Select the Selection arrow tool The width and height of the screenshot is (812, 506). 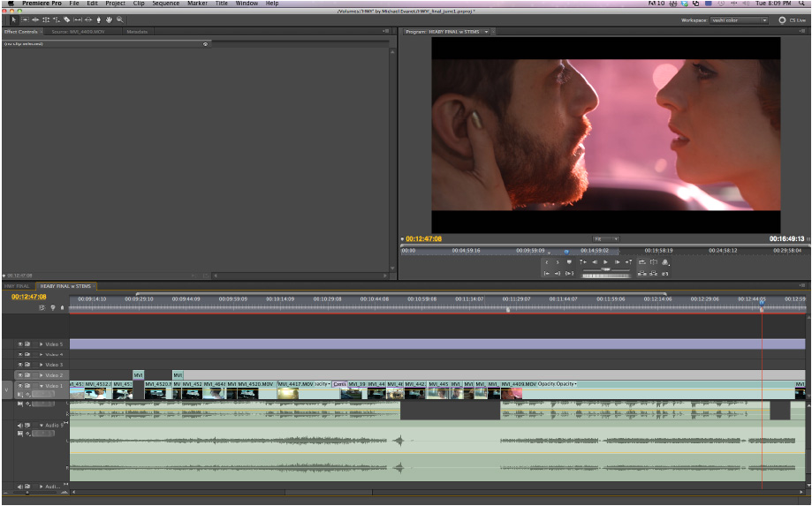pos(14,19)
